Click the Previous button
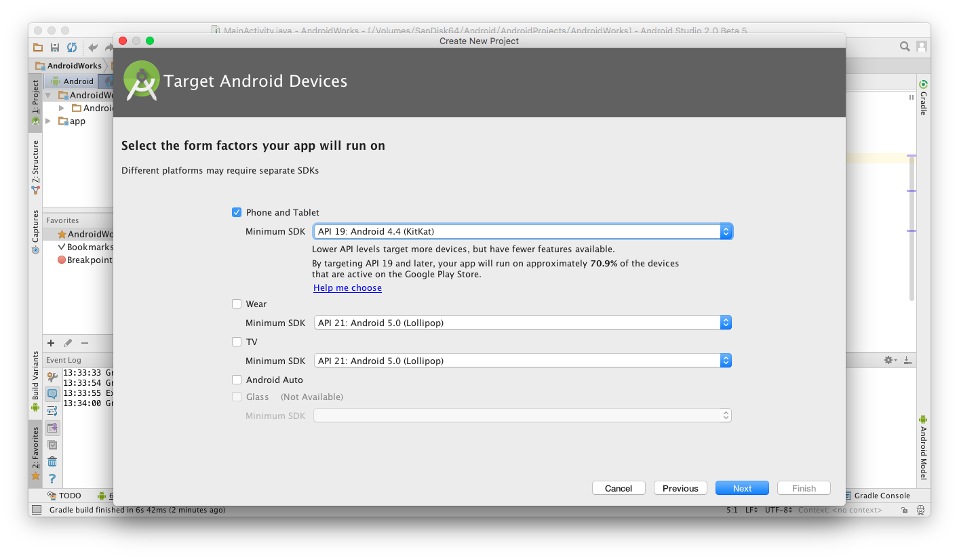This screenshot has width=959, height=560. pos(680,488)
